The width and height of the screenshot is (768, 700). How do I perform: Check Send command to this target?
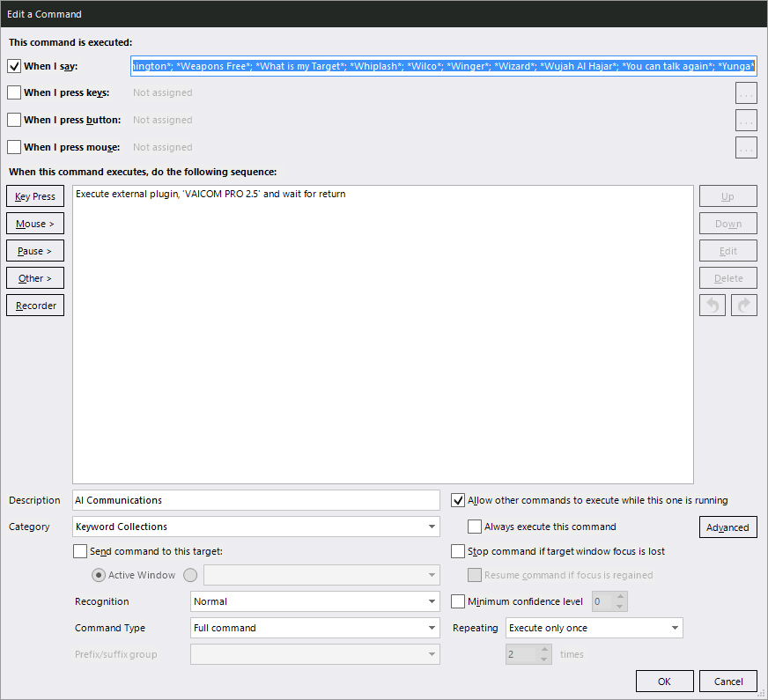80,551
